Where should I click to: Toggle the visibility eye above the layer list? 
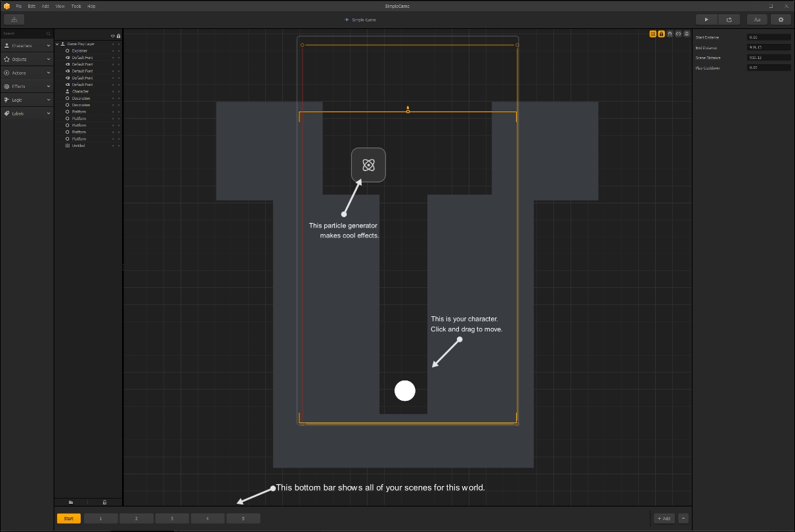click(x=112, y=36)
